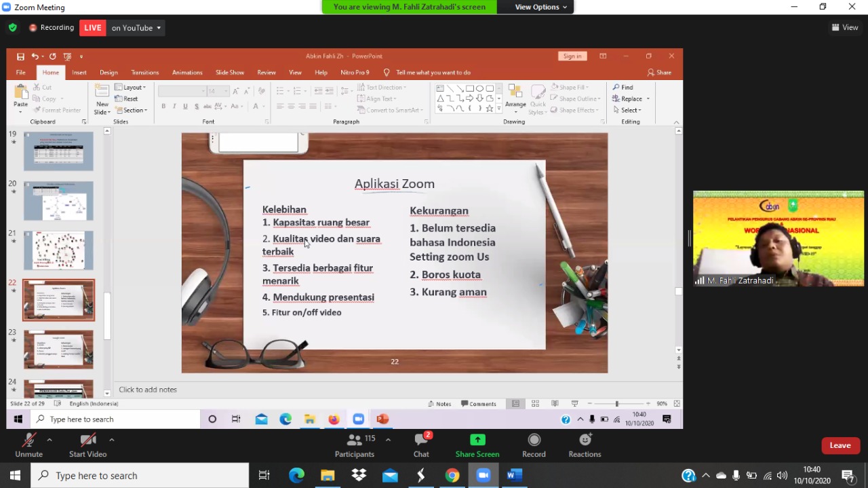Screen dimensions: 868x488
Task: Open the Zoom Chat panel
Action: [x=421, y=445]
